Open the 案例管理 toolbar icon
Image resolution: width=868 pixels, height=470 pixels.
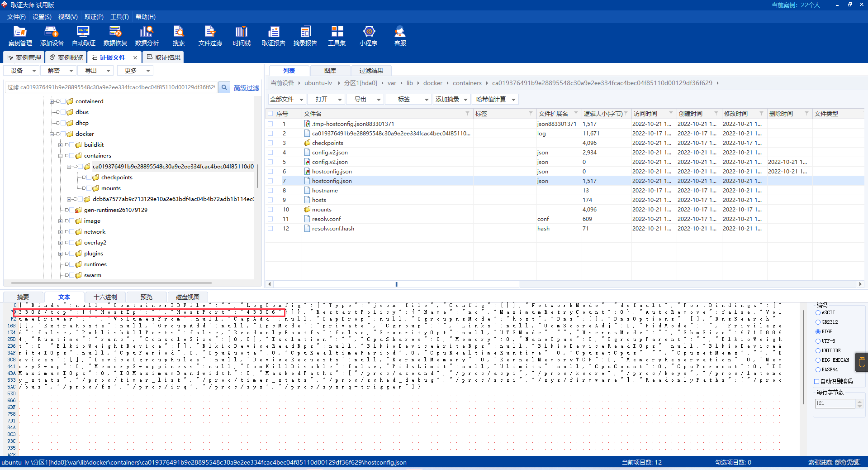pos(20,36)
